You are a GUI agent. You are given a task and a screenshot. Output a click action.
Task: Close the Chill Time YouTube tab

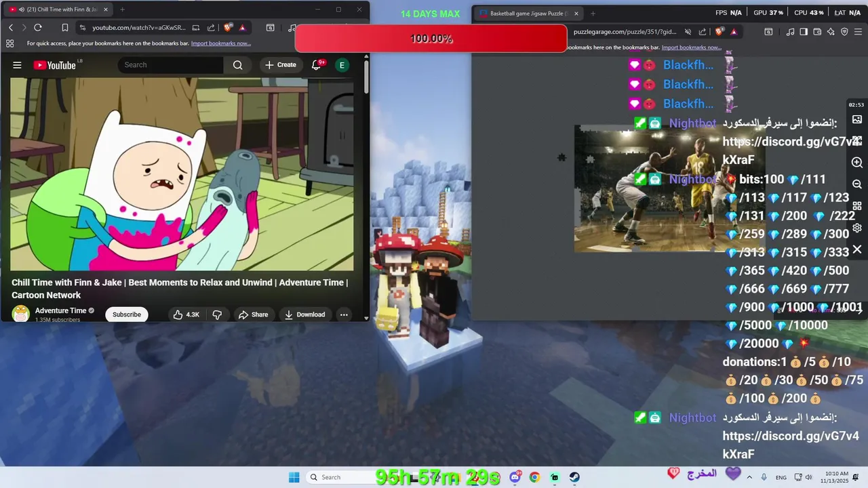click(x=105, y=9)
